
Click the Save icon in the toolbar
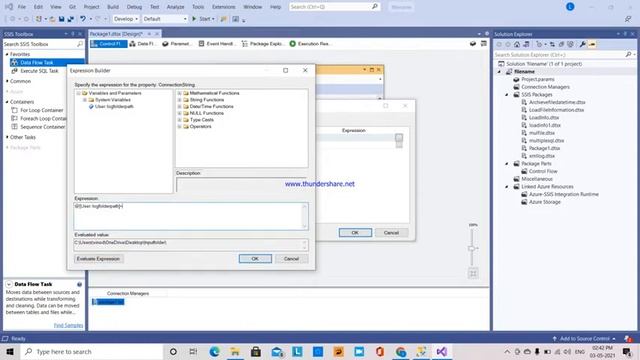tap(62, 19)
